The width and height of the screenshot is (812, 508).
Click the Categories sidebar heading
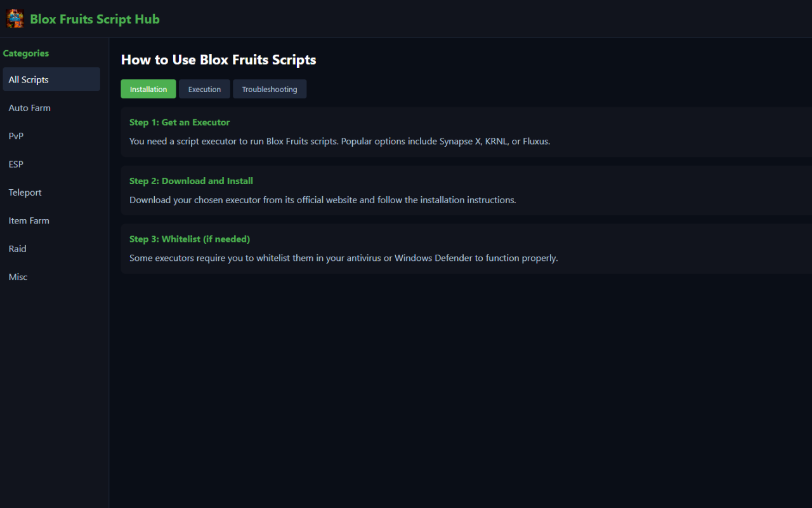tap(25, 53)
